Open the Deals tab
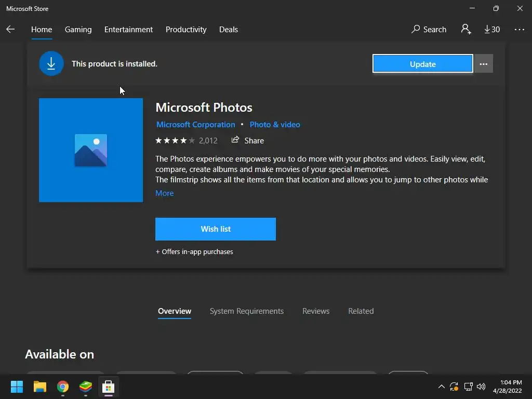This screenshot has width=532, height=399. [229, 30]
